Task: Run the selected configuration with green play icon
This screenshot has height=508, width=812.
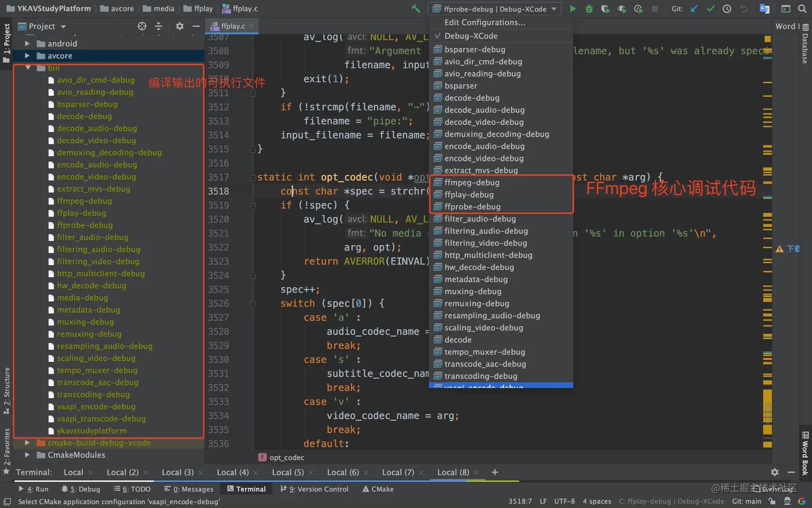Action: coord(572,9)
